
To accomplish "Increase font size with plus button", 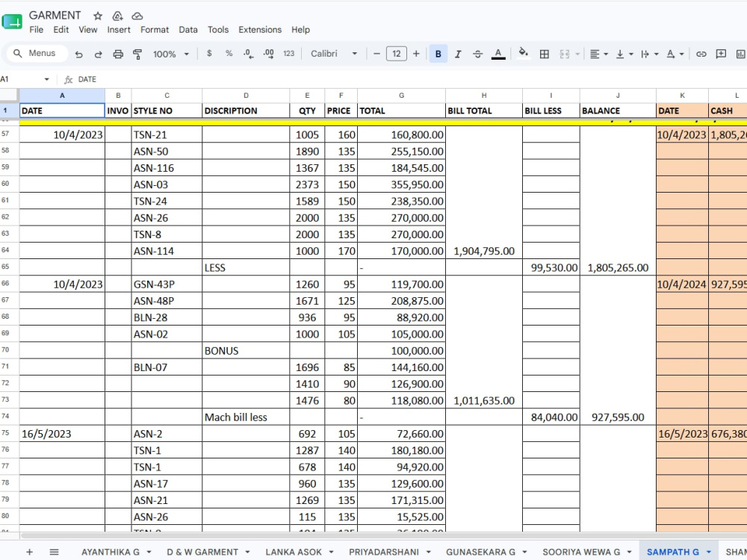I will click(416, 54).
